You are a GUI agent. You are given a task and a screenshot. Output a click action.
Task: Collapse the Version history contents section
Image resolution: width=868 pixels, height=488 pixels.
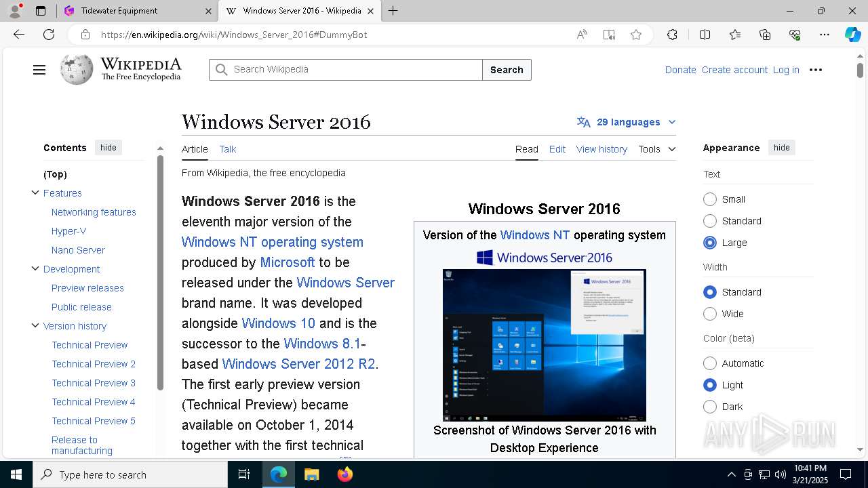pos(35,326)
